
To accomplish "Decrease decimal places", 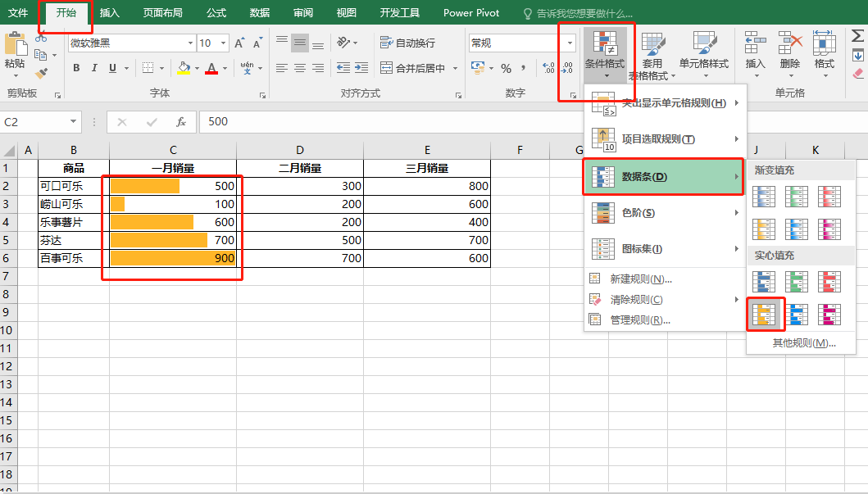I will point(567,68).
